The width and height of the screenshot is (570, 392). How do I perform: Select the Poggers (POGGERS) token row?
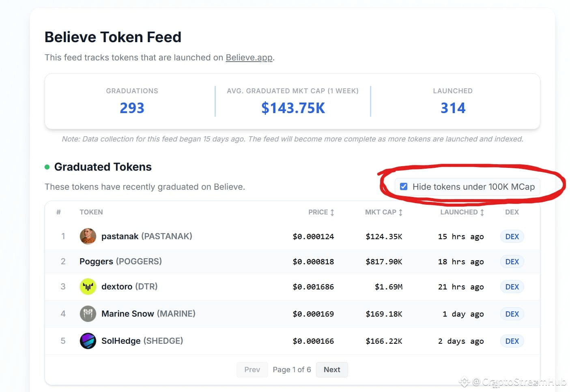point(292,261)
